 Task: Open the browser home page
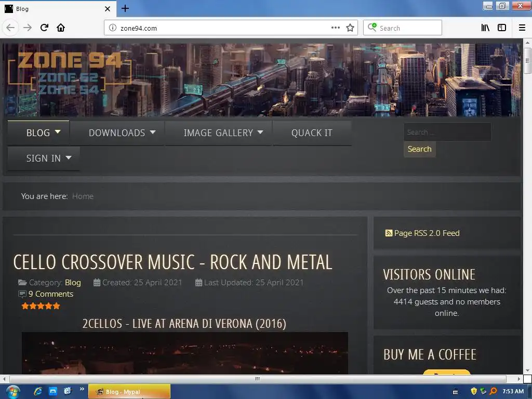pyautogui.click(x=61, y=28)
